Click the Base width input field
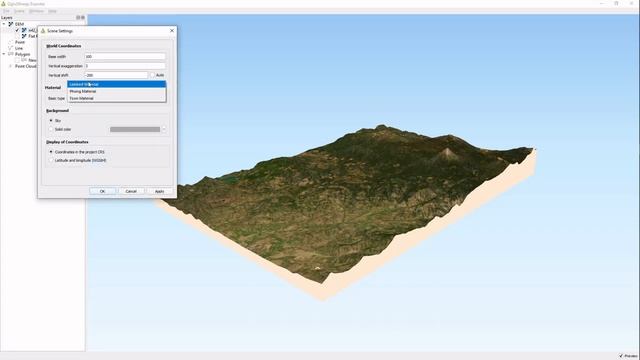Screen dimensions: 640x360 tap(125, 56)
